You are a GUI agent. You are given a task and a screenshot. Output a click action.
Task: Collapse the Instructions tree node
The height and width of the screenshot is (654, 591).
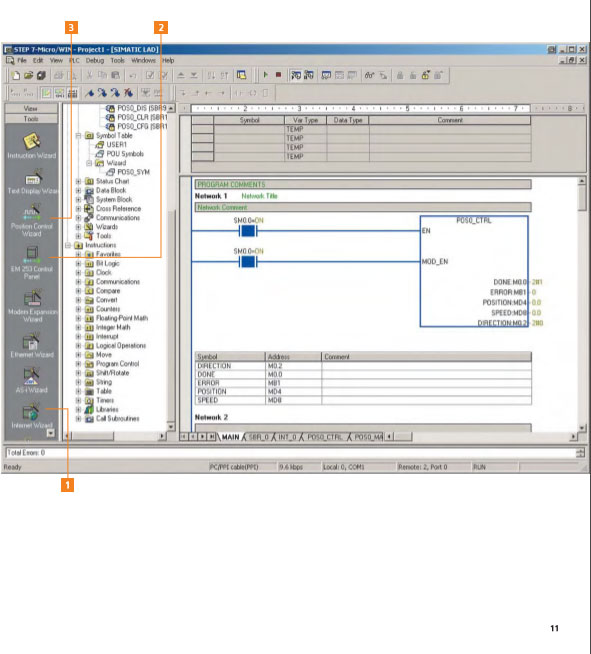68,245
